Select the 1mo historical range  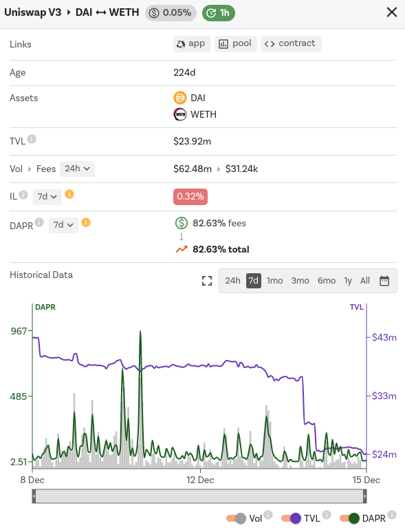(x=274, y=281)
